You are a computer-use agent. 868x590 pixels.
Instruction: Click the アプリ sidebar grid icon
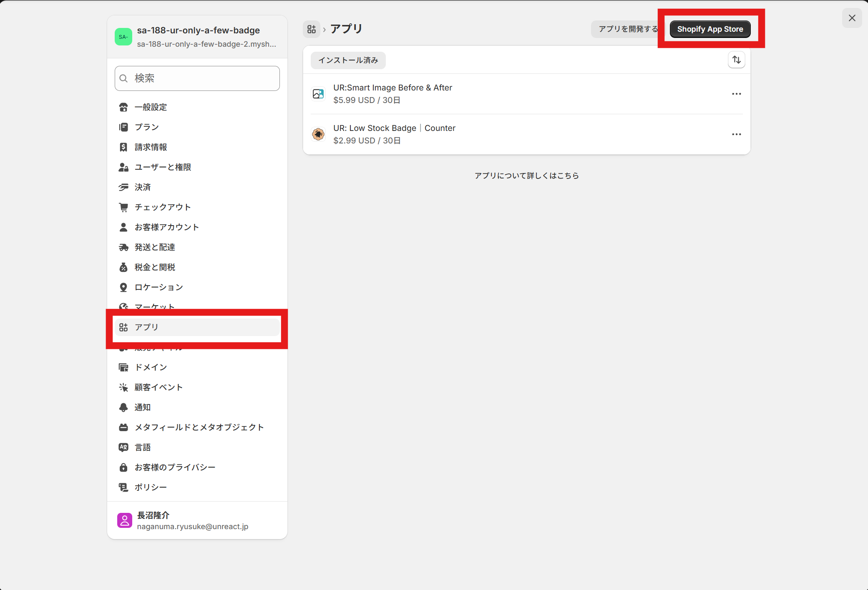[123, 327]
